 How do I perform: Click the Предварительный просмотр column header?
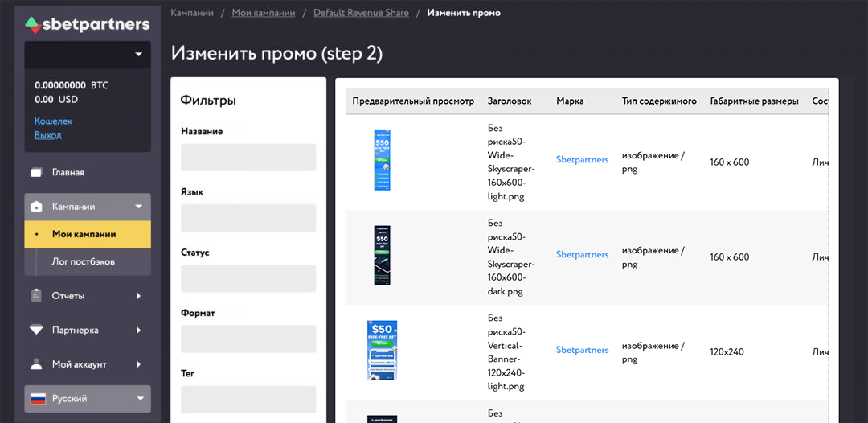coord(414,101)
